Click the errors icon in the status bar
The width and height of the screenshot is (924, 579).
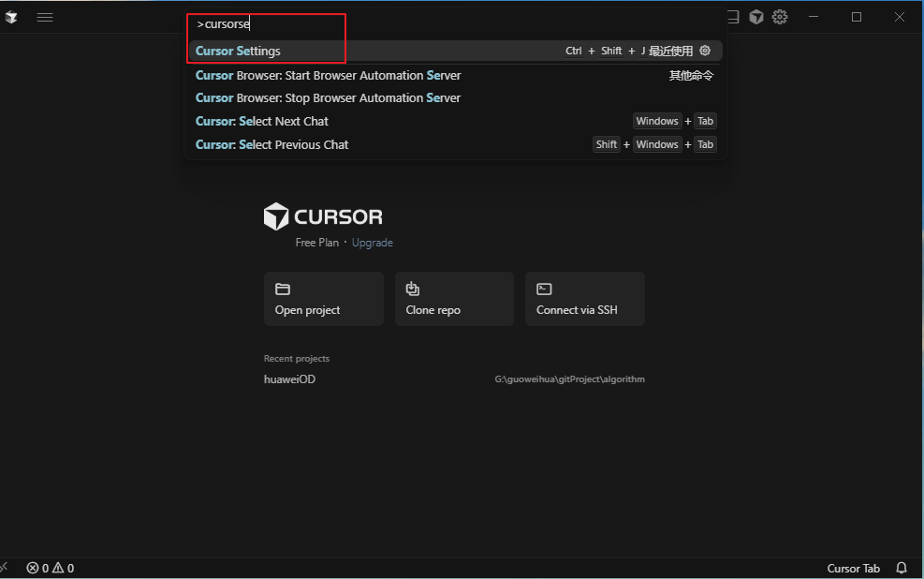tap(33, 568)
